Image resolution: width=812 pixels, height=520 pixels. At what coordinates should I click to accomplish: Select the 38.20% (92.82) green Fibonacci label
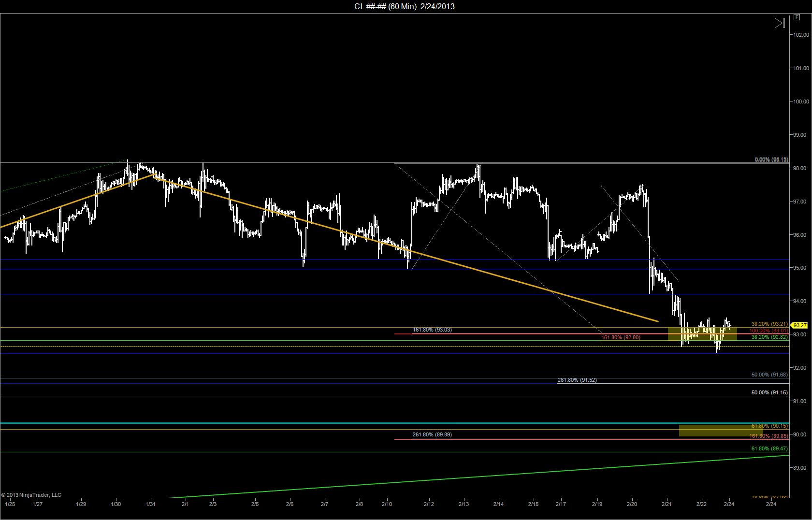pyautogui.click(x=769, y=337)
